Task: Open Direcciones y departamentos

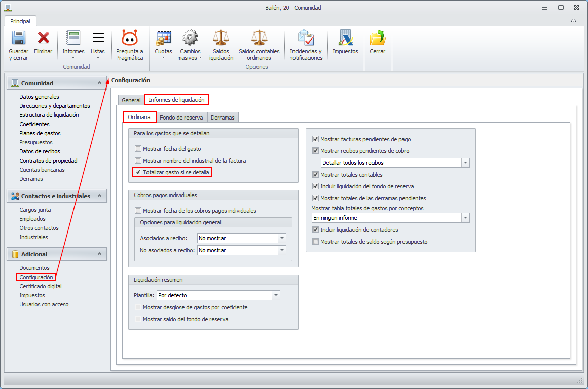Action: pyautogui.click(x=55, y=106)
